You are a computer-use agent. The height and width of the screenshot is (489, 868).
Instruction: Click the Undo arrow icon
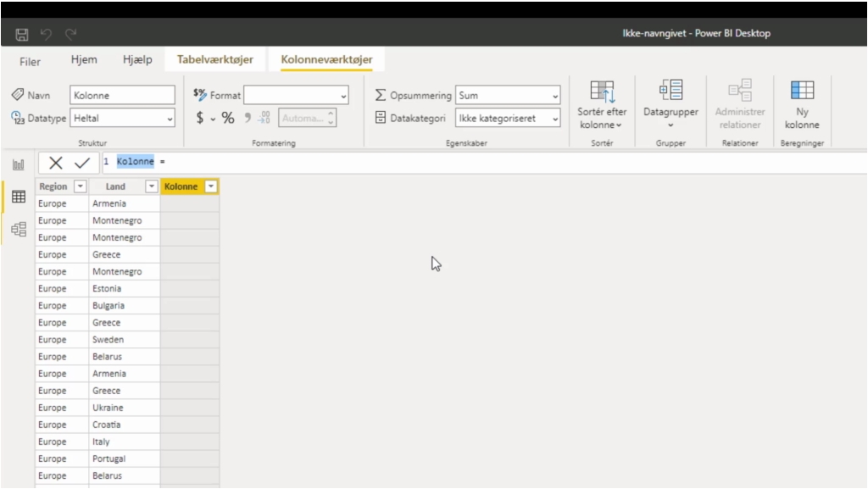pos(46,34)
